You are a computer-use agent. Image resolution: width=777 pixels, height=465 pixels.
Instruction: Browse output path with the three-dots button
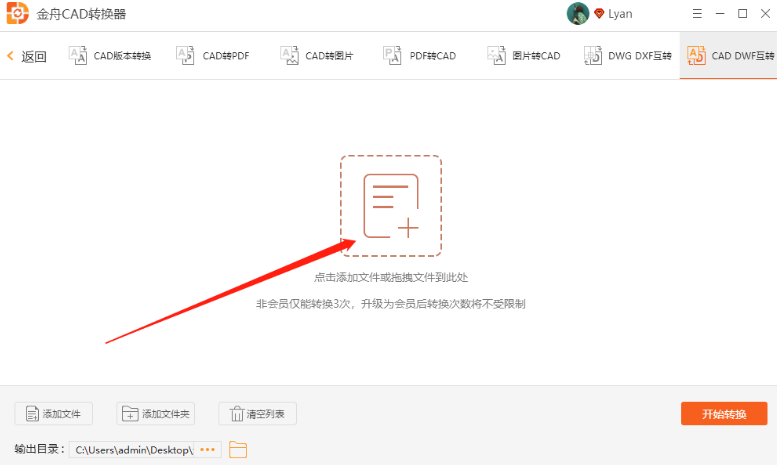tap(208, 450)
